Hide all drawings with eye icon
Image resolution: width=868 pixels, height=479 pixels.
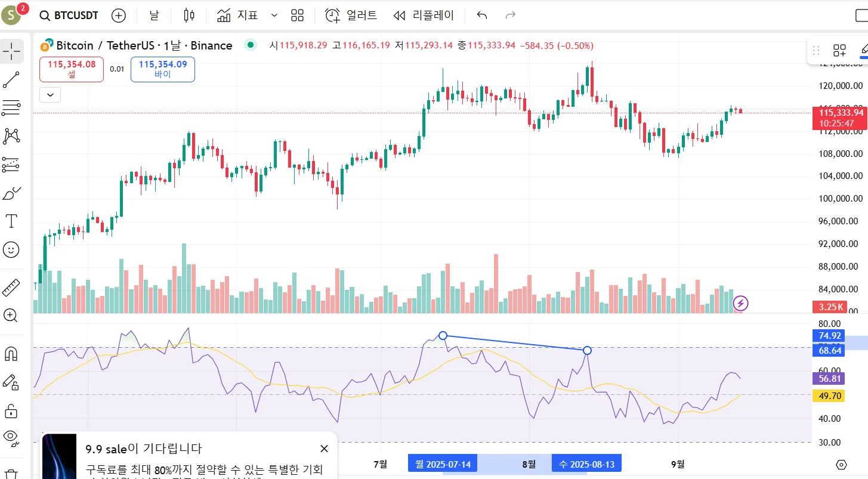[x=11, y=437]
